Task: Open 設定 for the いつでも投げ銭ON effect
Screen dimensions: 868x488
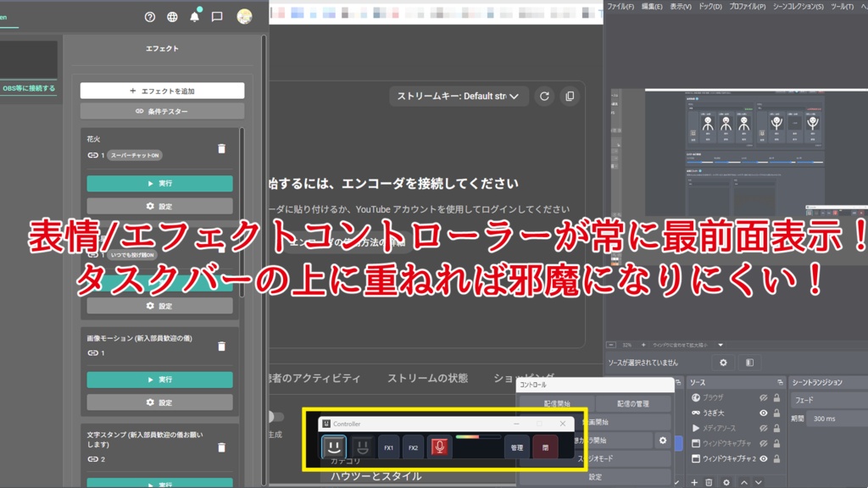Action: (159, 306)
